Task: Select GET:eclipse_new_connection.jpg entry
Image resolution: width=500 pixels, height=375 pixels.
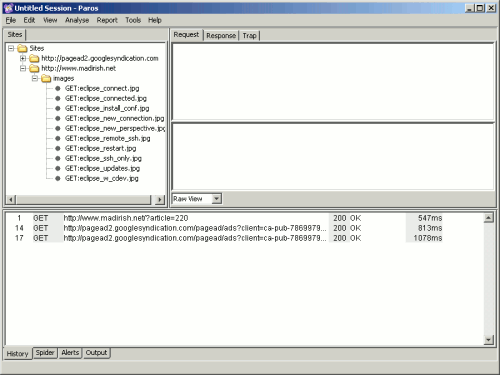Action: click(x=114, y=118)
